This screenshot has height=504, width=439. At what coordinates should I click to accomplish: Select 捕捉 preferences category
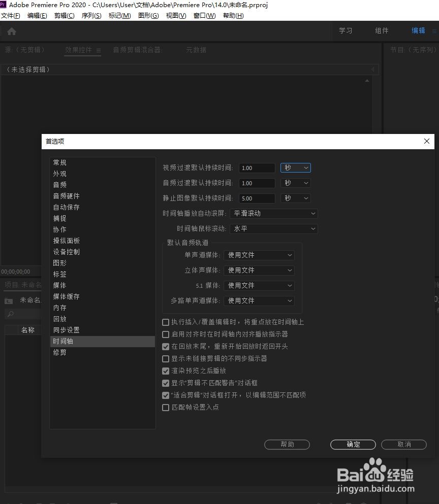(x=102, y=219)
